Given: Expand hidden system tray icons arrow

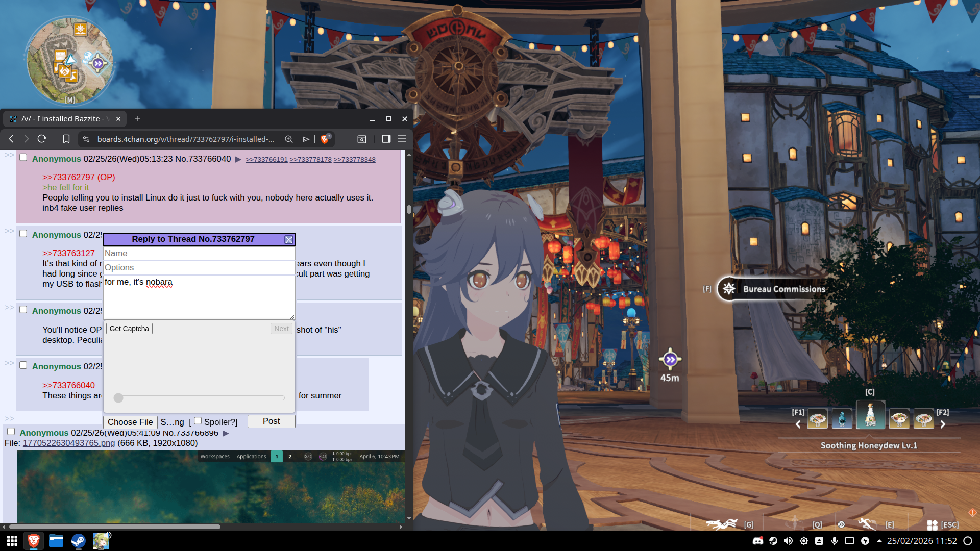Looking at the screenshot, I should click(x=879, y=541).
